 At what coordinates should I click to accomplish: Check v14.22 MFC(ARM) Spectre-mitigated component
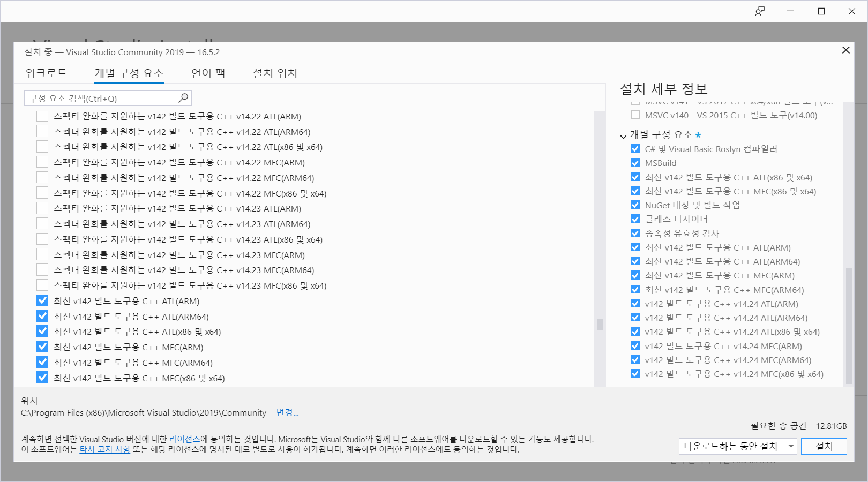click(x=42, y=162)
